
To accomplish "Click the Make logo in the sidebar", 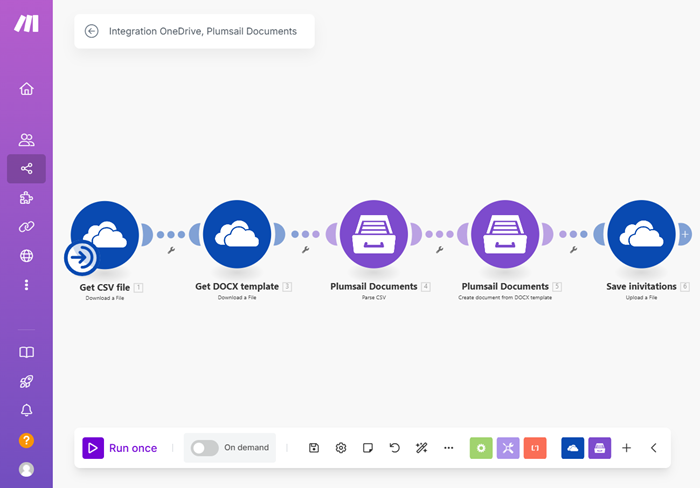I will click(26, 23).
